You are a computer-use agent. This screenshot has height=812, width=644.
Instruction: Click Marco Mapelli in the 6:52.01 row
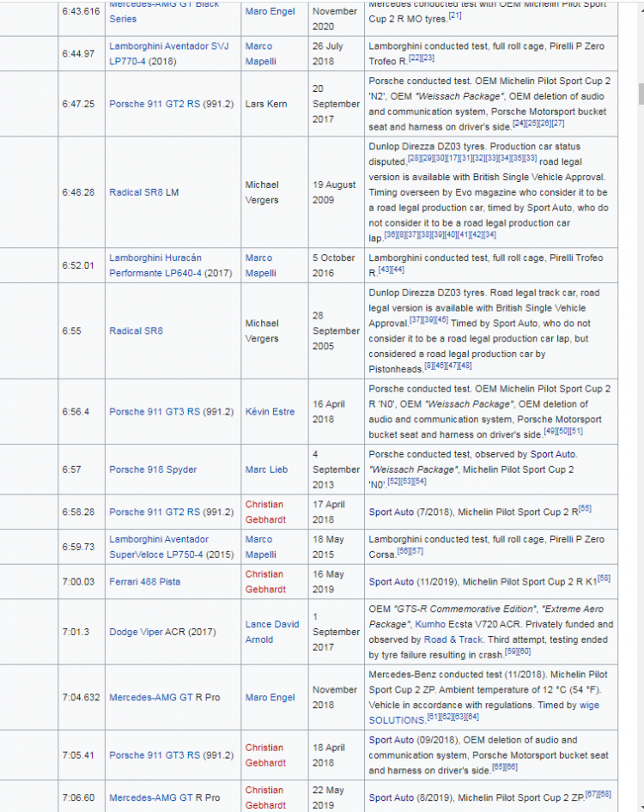click(260, 265)
